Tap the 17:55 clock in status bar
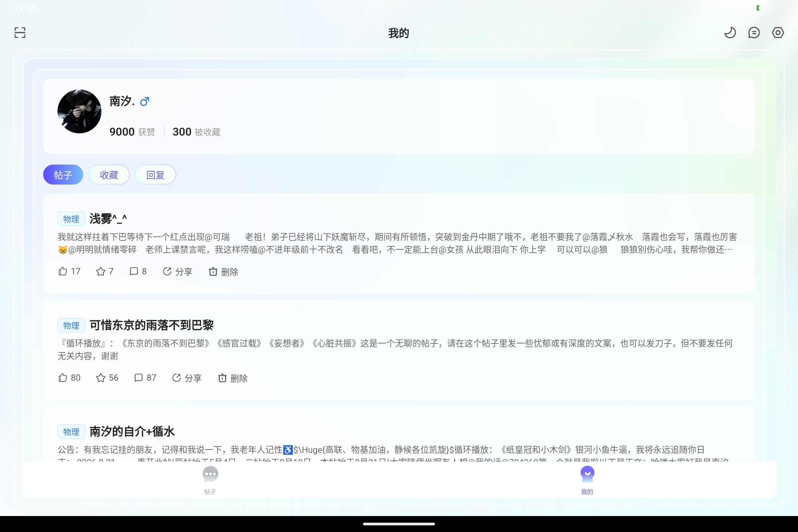Image resolution: width=798 pixels, height=532 pixels. pyautogui.click(x=25, y=9)
